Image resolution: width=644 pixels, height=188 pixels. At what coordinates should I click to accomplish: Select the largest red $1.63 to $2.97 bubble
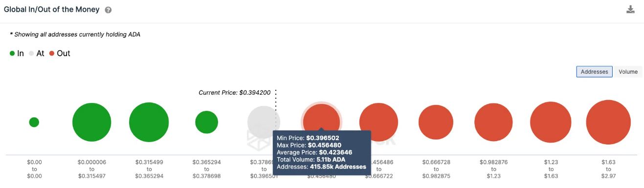coord(608,123)
